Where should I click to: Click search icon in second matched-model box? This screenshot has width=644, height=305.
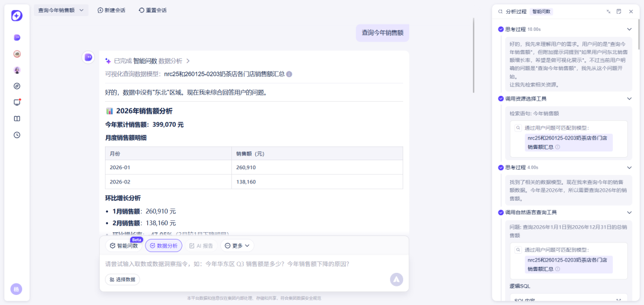point(518,250)
